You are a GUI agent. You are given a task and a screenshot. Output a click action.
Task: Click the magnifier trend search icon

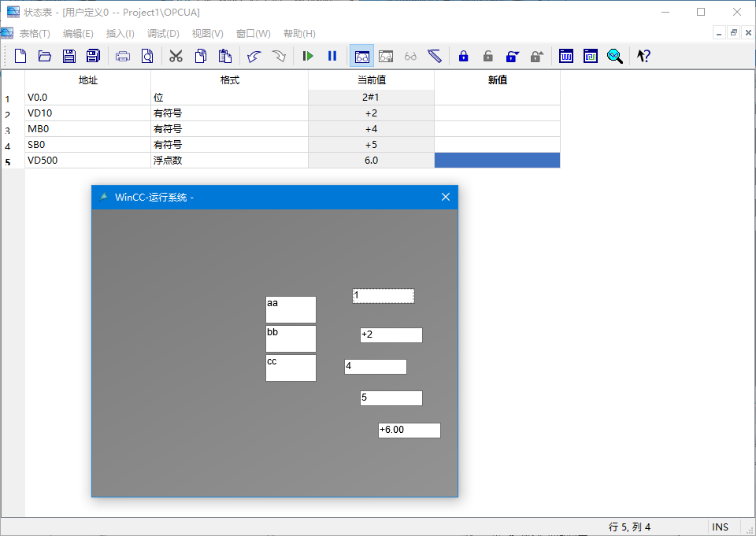point(615,56)
